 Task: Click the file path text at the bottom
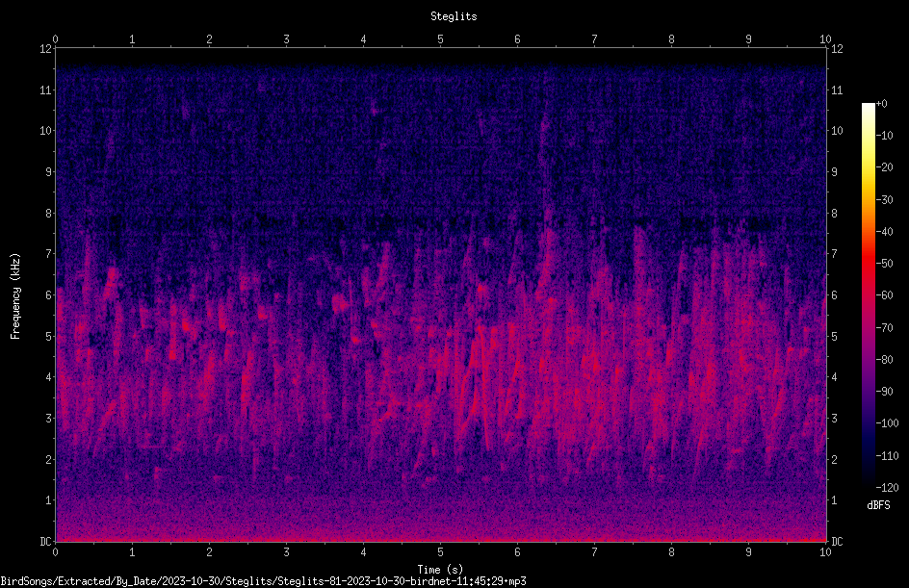(x=263, y=581)
